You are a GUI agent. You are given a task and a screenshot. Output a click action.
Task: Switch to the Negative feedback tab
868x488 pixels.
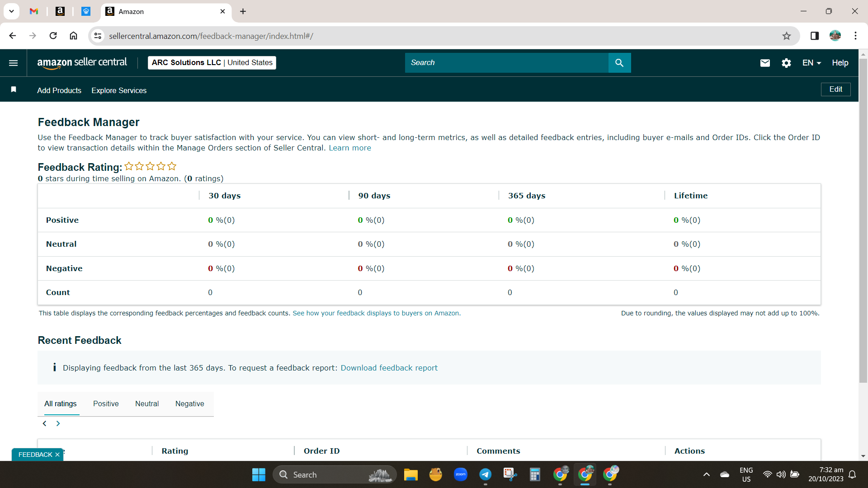coord(189,404)
